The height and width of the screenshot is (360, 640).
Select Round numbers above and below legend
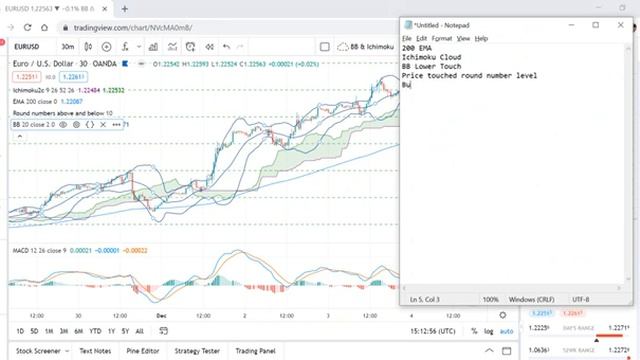pyautogui.click(x=62, y=113)
